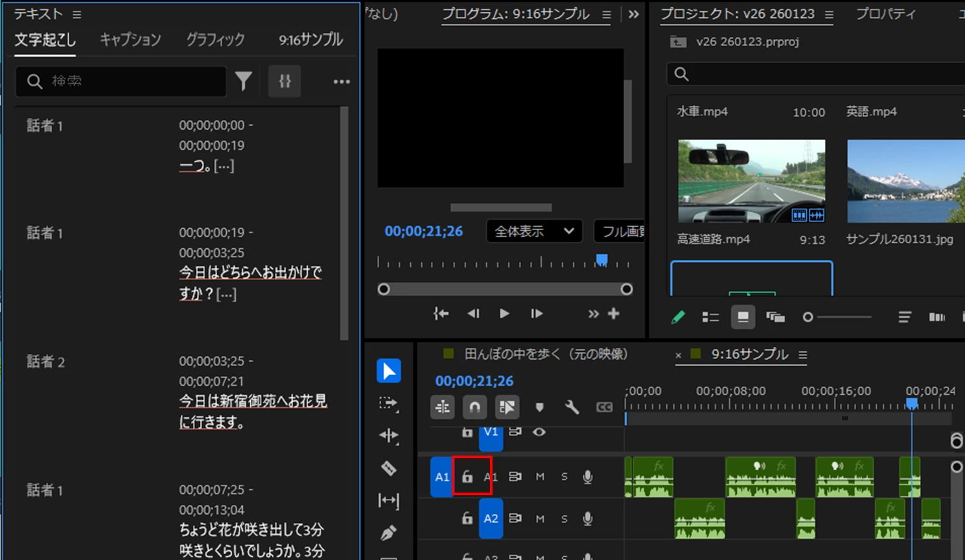The image size is (965, 560).
Task: Click project writable pencil icon
Action: [678, 317]
